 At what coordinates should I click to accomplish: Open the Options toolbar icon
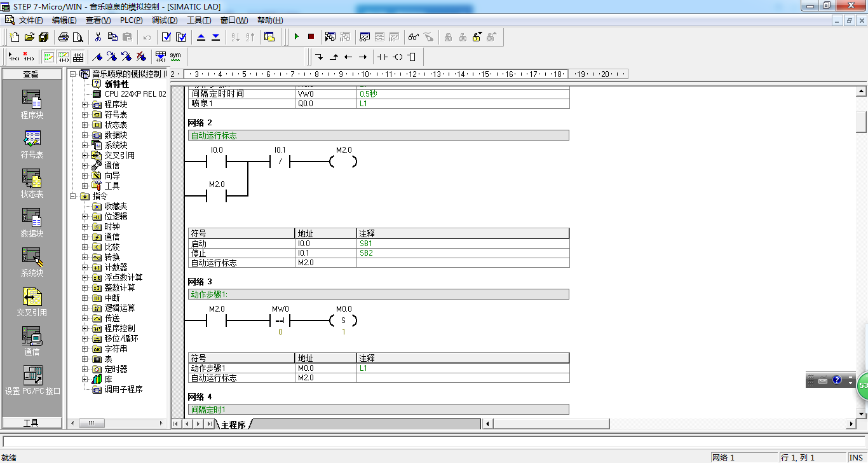tap(269, 37)
